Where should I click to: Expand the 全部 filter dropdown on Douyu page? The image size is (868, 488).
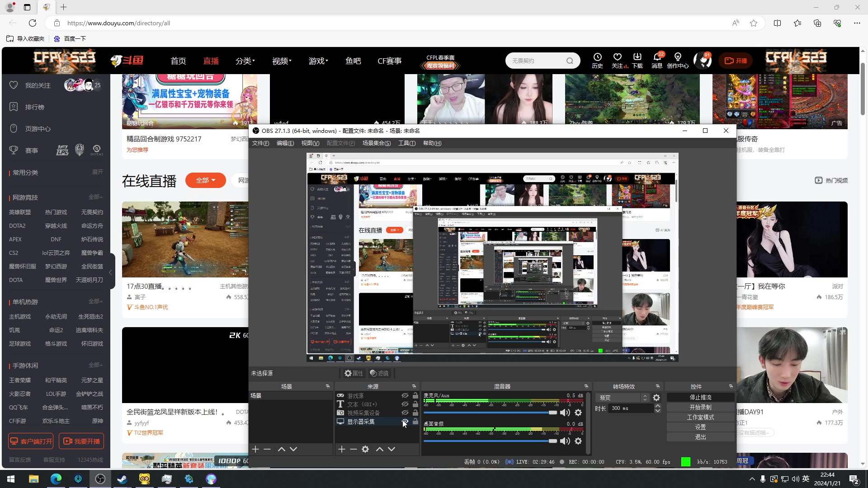click(206, 180)
